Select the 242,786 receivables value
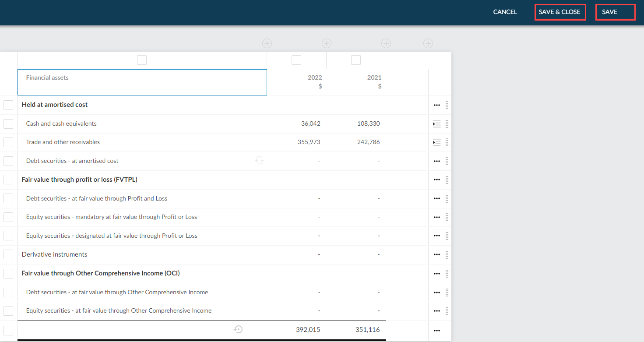Image resolution: width=644 pixels, height=342 pixels. coord(369,142)
